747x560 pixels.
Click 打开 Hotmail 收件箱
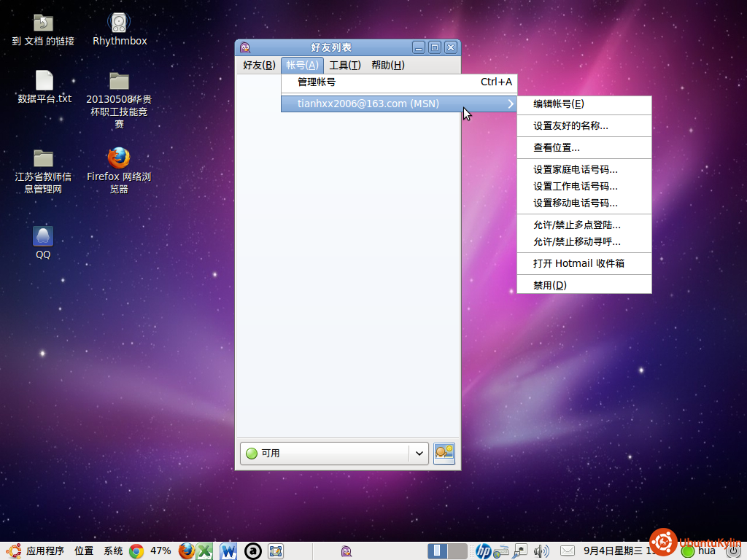pos(578,263)
